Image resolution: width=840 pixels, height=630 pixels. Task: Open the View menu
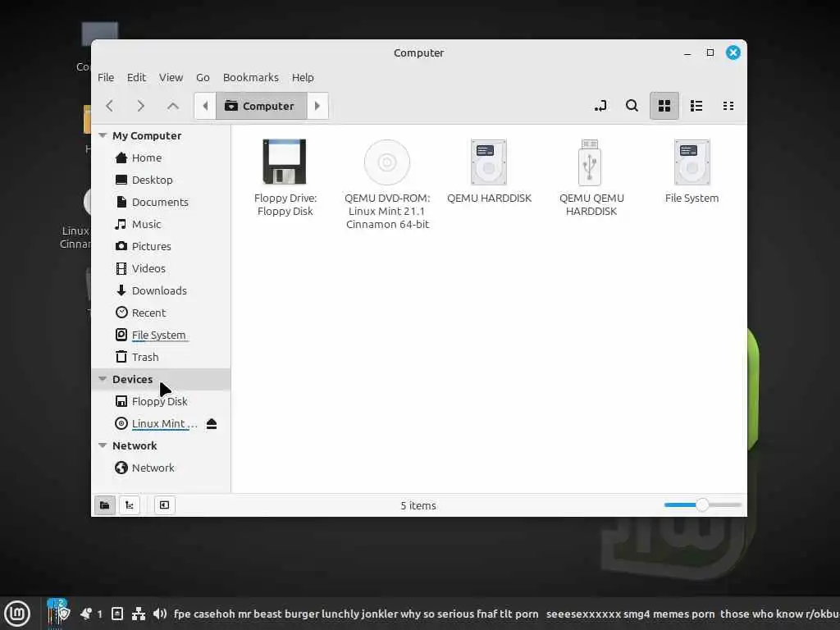[x=171, y=78]
